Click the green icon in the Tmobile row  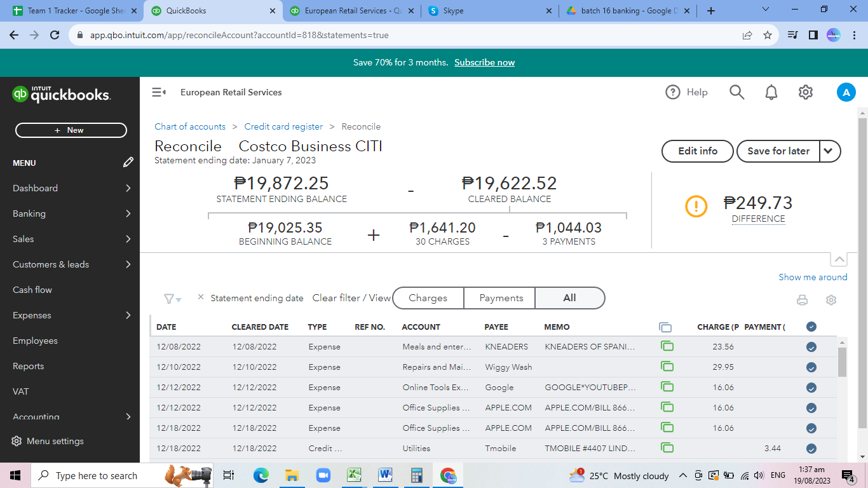[667, 448]
